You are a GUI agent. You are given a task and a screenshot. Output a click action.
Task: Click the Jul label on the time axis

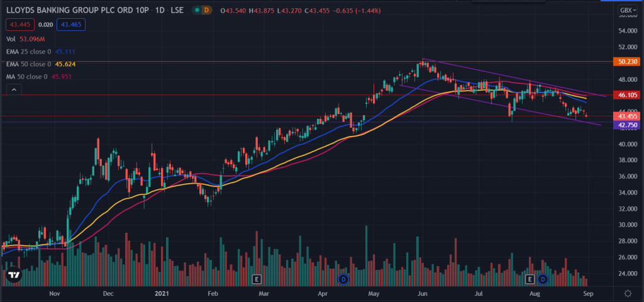479,294
